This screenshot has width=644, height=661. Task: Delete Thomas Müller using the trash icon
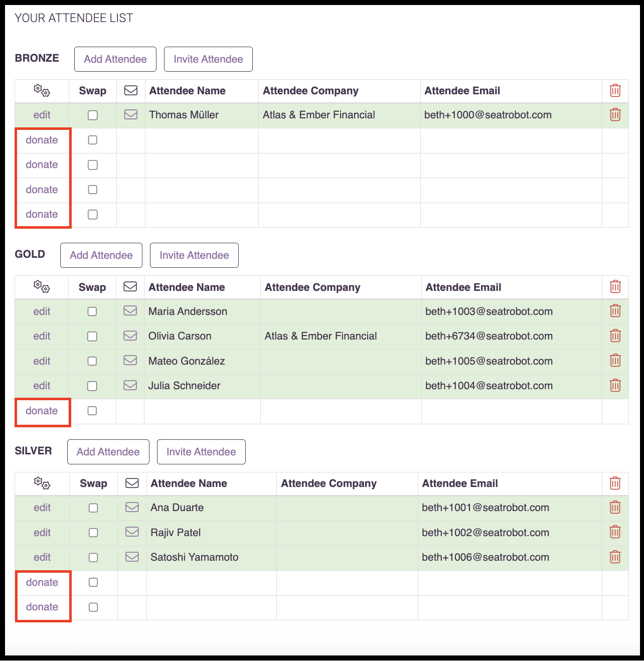pos(615,115)
